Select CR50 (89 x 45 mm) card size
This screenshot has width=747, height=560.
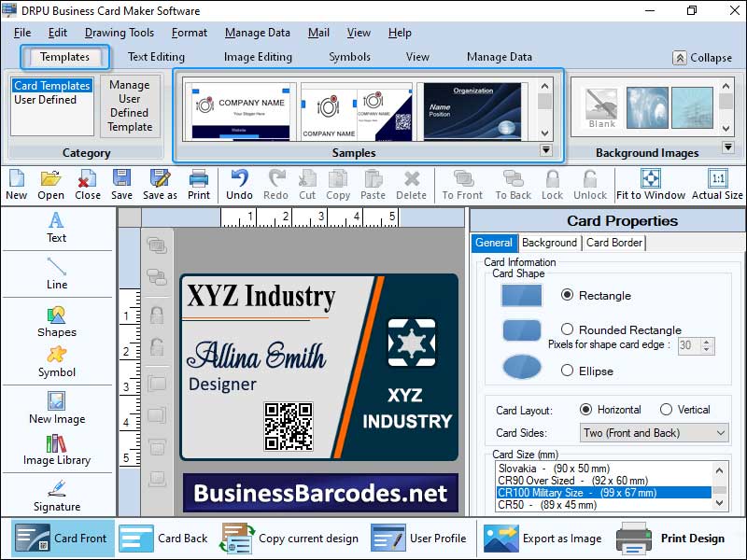(603, 505)
